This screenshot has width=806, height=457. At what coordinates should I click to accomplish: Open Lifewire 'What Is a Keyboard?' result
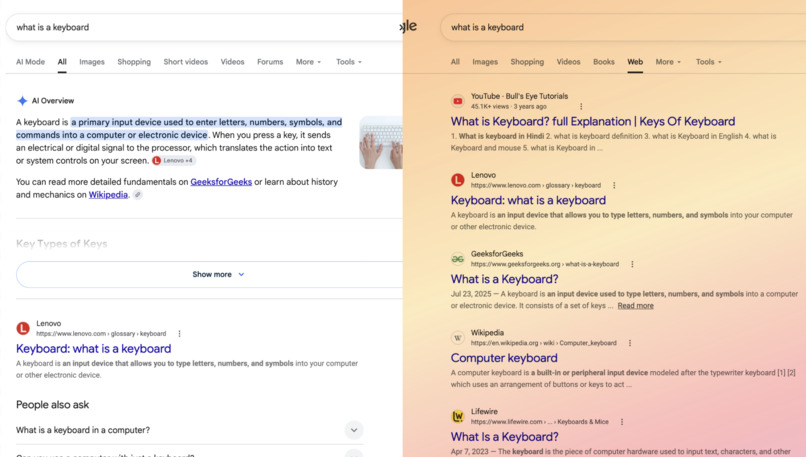504,436
